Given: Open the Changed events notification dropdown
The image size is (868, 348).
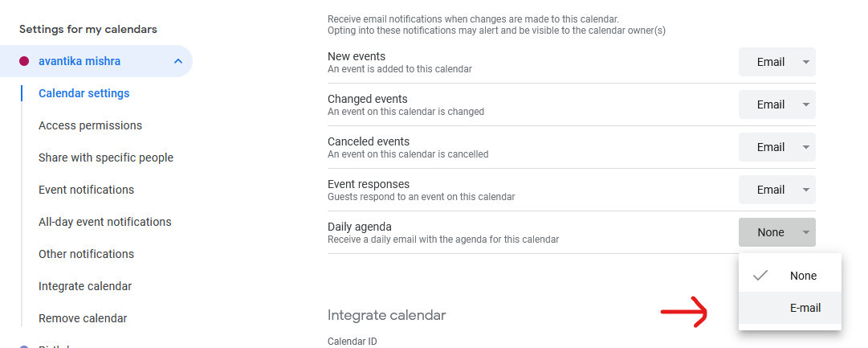Looking at the screenshot, I should click(776, 104).
